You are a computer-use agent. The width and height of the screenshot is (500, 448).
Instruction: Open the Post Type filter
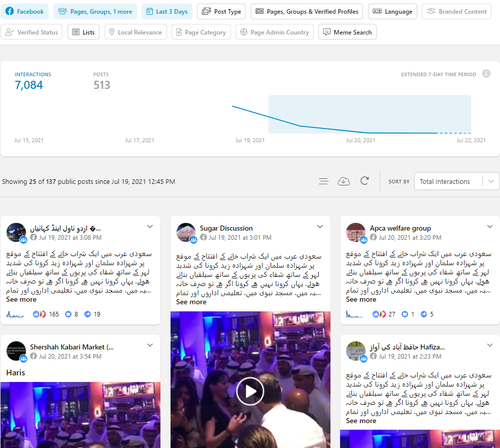pos(221,12)
